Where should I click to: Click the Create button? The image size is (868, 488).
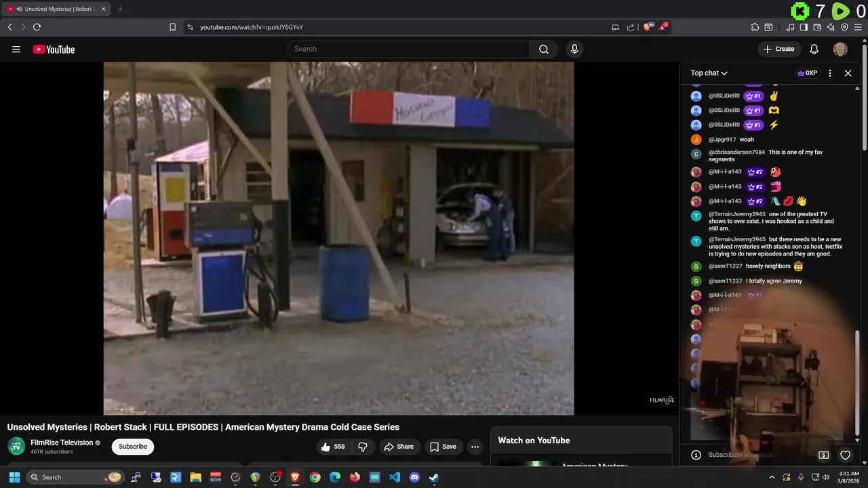click(x=778, y=49)
